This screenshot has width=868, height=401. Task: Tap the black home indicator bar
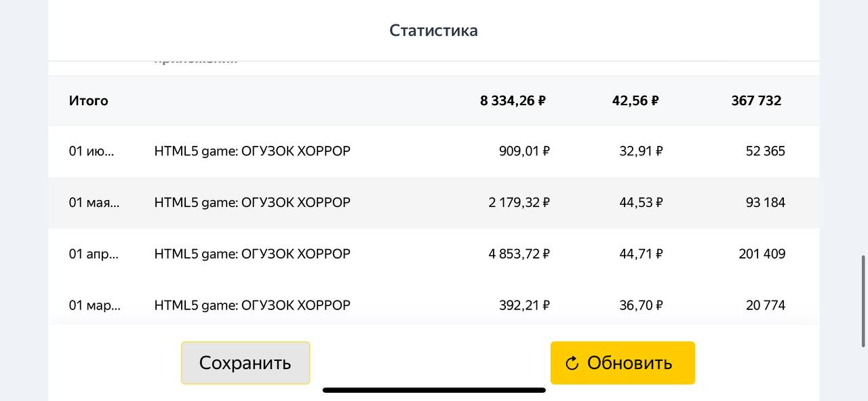434,390
